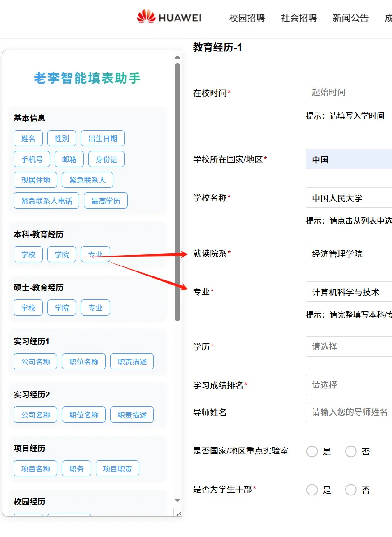Select 学院 under 硕士-教育经历

coord(61,308)
